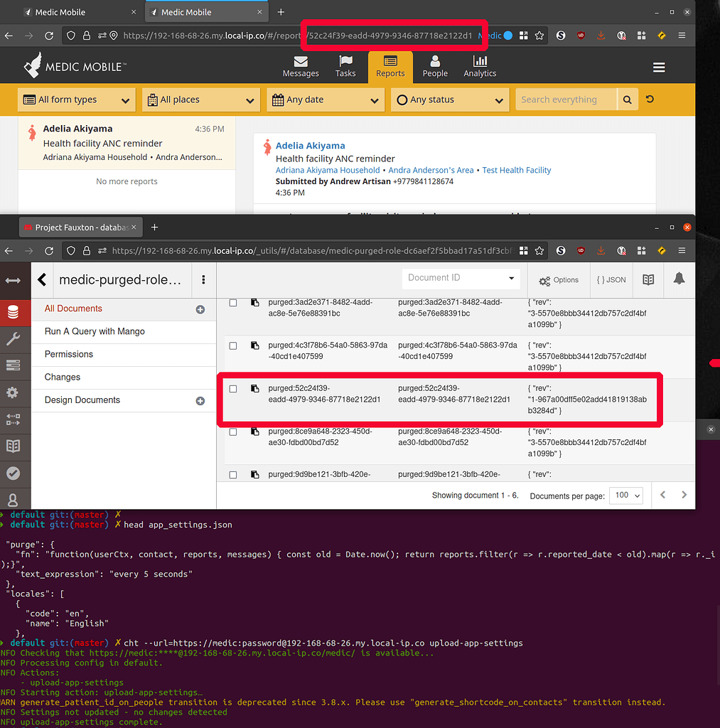Open the Messages section in Medic Mobile
This screenshot has width=720, height=728.
pos(301,65)
